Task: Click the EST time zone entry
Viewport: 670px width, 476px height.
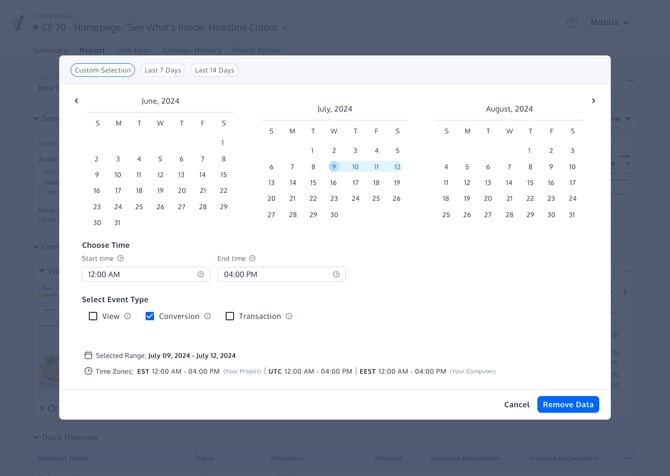Action: point(178,371)
